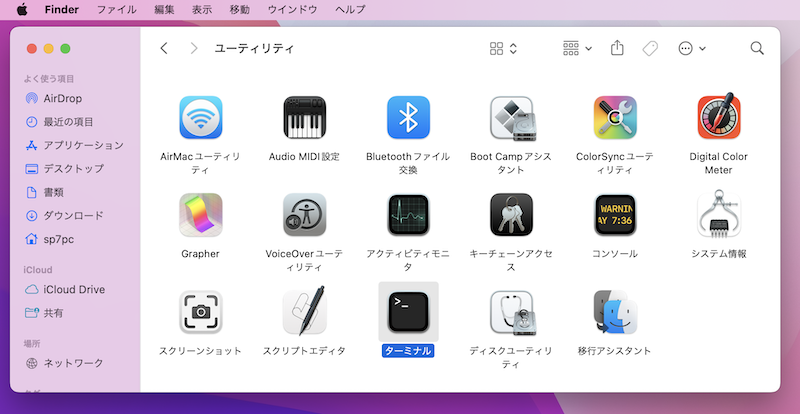This screenshot has height=414, width=800.
Task: Open the 表示 menu in menu bar
Action: coord(201,9)
